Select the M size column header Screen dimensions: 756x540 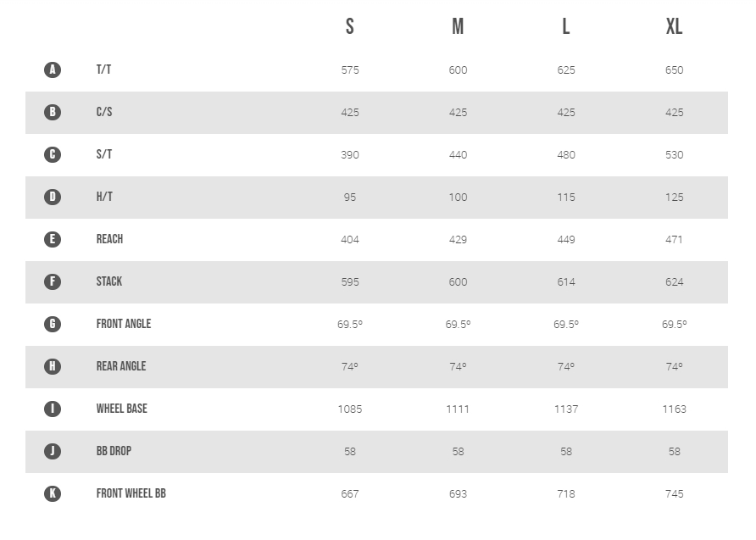click(458, 26)
